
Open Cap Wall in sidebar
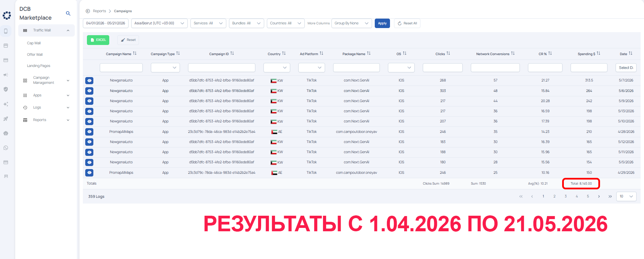34,43
